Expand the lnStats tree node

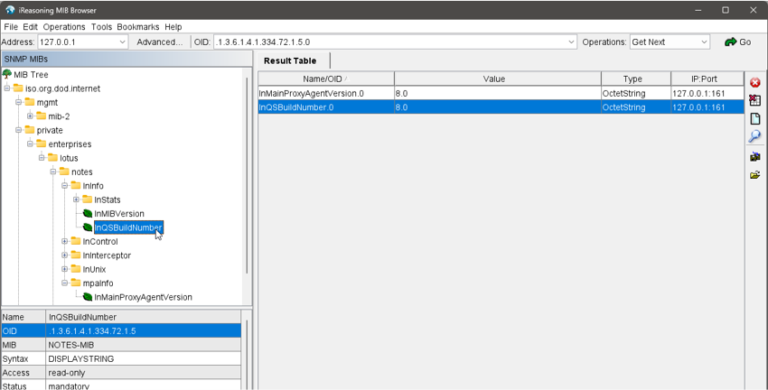pyautogui.click(x=76, y=199)
